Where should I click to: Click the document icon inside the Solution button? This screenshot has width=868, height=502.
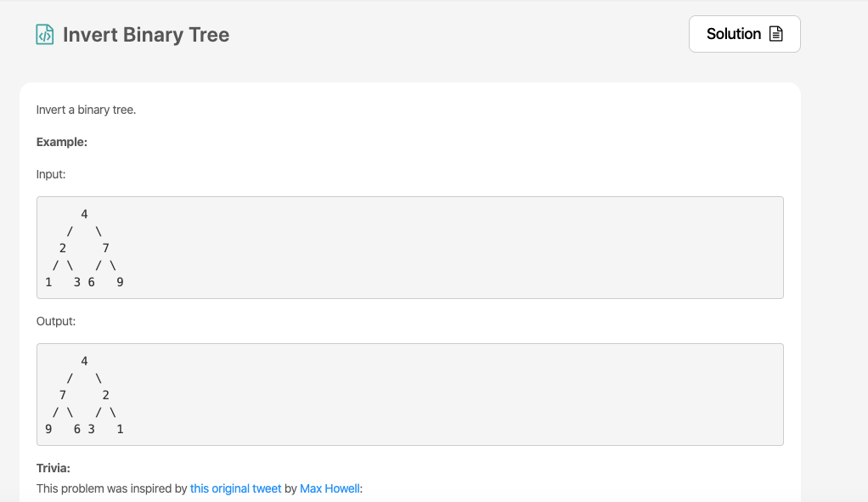[x=775, y=33]
